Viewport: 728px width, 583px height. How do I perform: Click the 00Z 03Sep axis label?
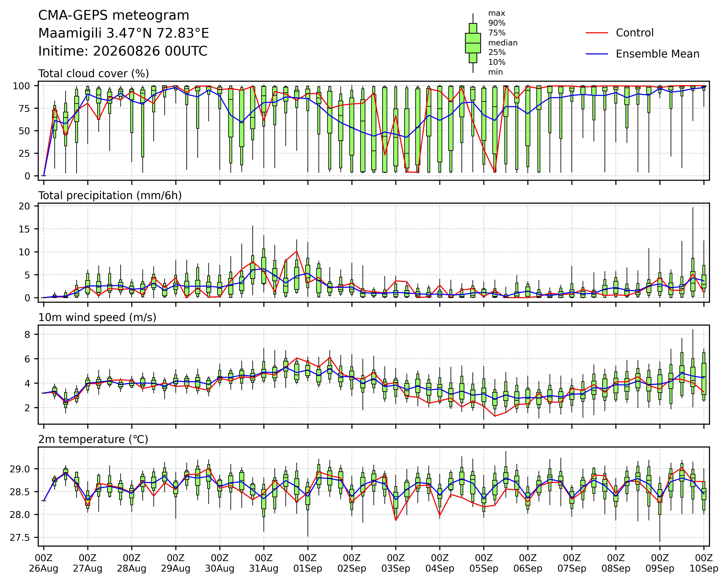point(396,563)
